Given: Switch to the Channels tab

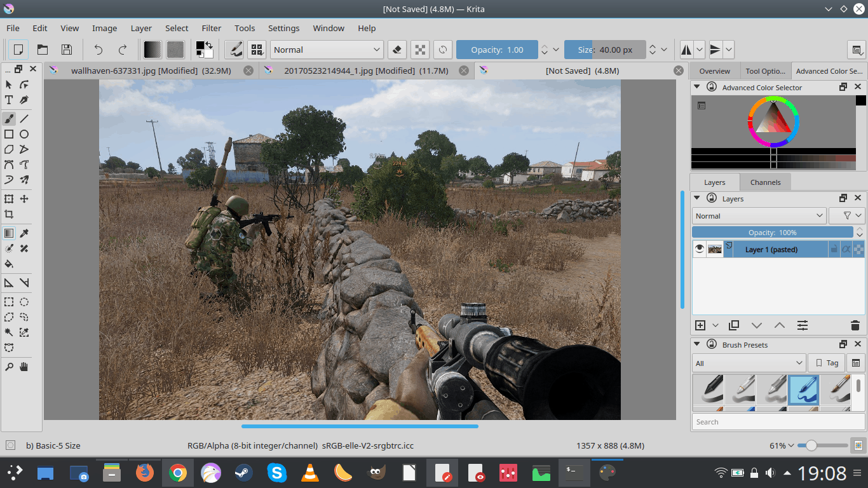Looking at the screenshot, I should click(765, 182).
